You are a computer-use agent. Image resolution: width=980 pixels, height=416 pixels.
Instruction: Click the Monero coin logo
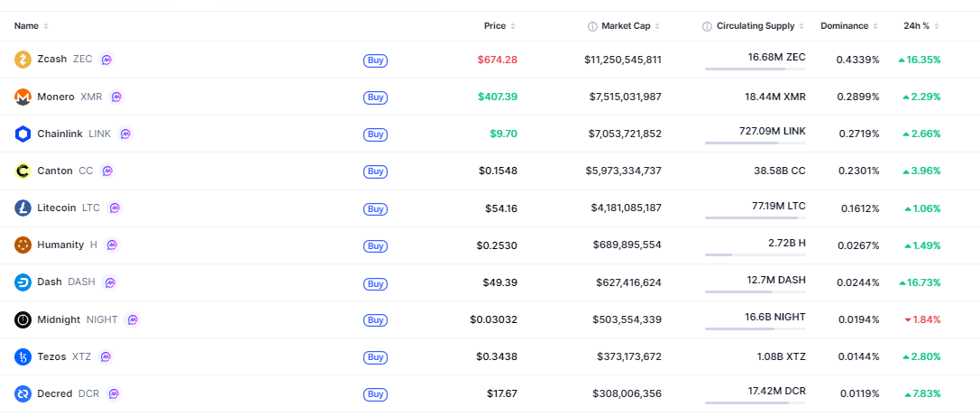23,97
